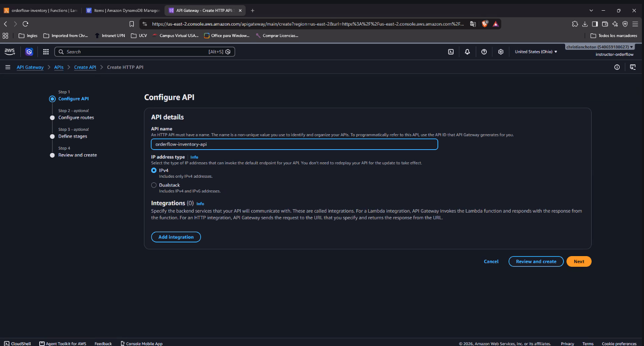Open a new browser tab

(x=253, y=10)
